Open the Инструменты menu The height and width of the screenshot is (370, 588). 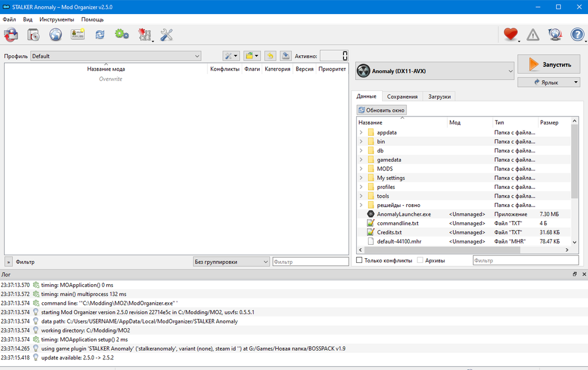(57, 19)
